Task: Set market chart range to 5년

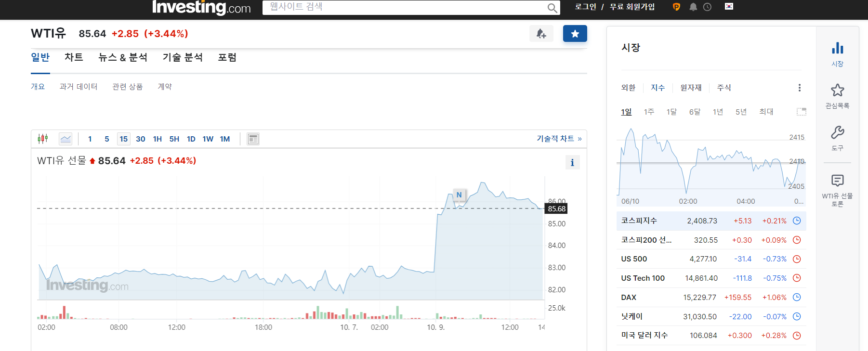Action: point(741,112)
